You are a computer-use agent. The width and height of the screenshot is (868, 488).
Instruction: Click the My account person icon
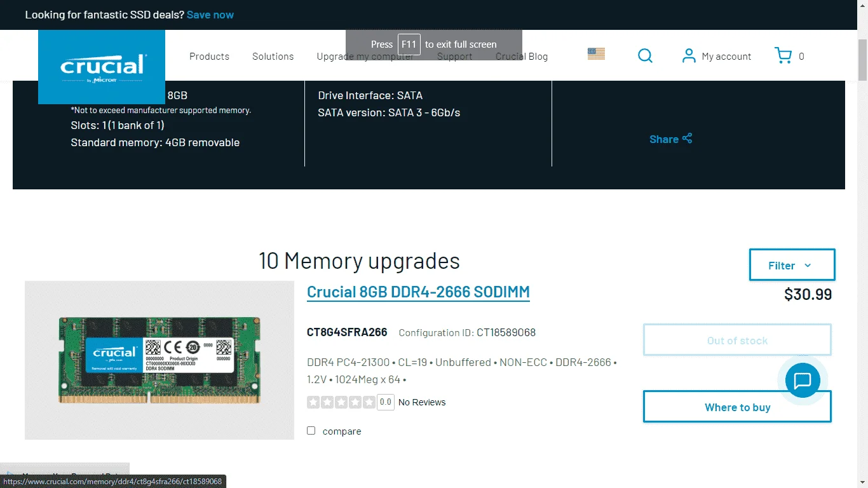click(688, 56)
